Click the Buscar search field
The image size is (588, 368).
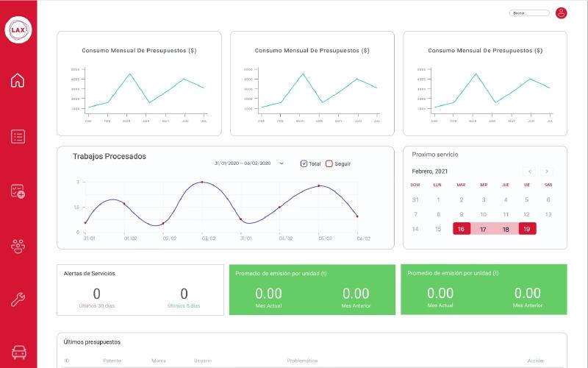pos(529,13)
